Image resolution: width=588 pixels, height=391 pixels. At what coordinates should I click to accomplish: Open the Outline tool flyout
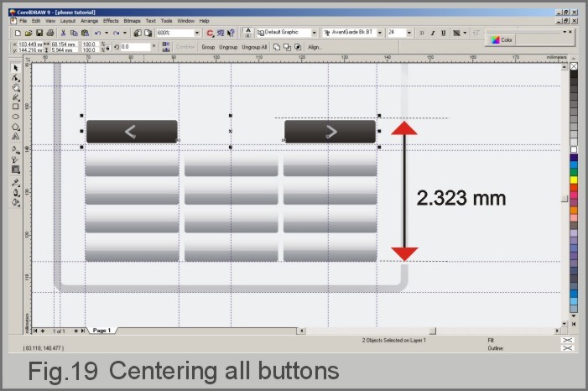click(x=15, y=192)
